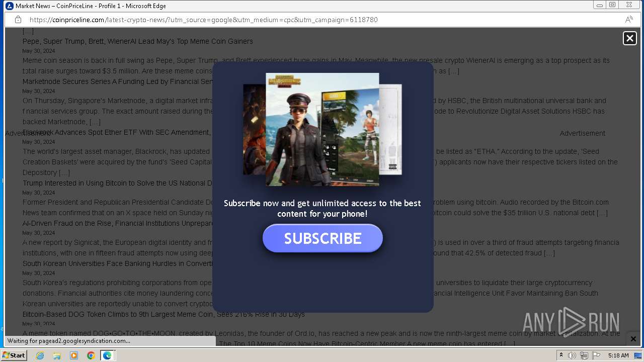Open Marketnode Series A Funding article

pos(118,81)
